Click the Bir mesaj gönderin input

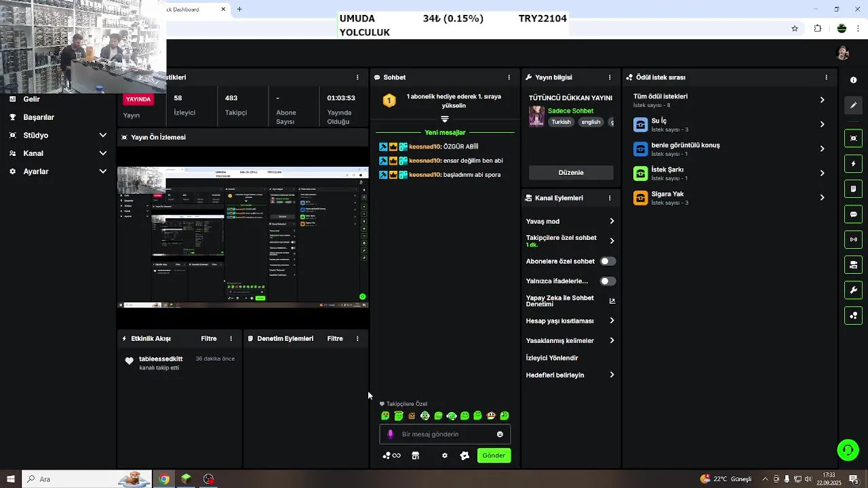click(445, 434)
